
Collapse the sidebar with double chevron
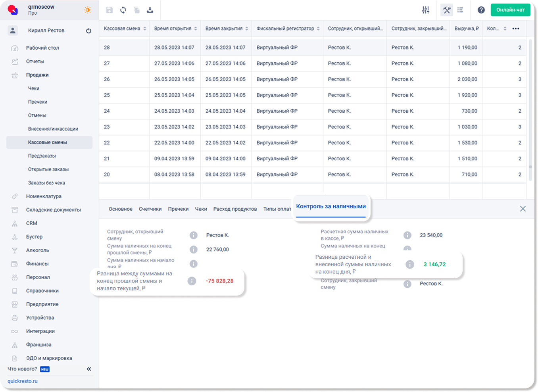click(x=89, y=369)
